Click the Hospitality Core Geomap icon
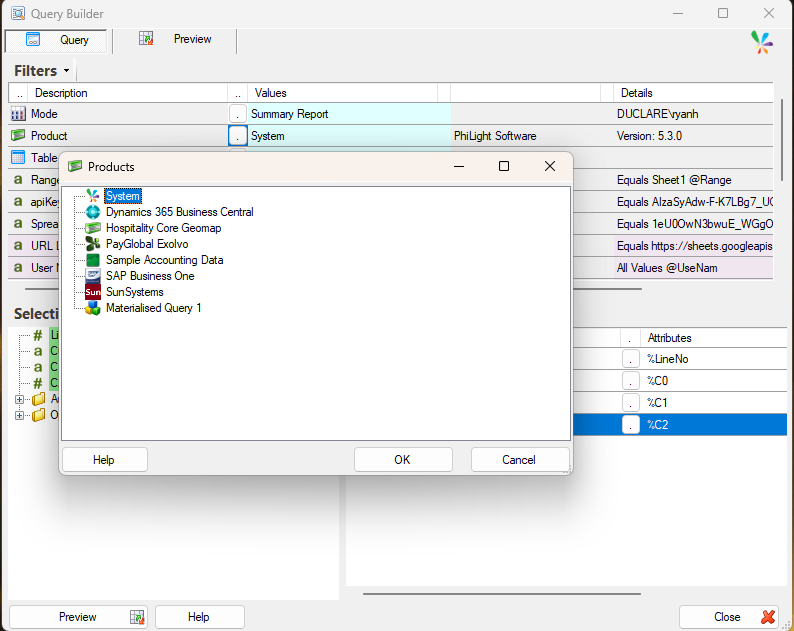Screen dimensions: 794x631 pos(93,228)
